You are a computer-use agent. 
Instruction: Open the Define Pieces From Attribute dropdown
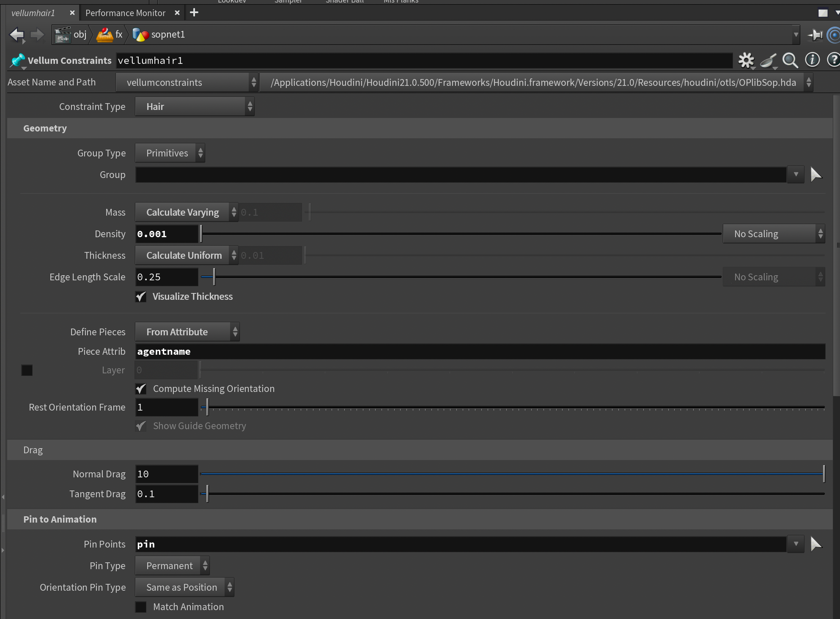(187, 332)
